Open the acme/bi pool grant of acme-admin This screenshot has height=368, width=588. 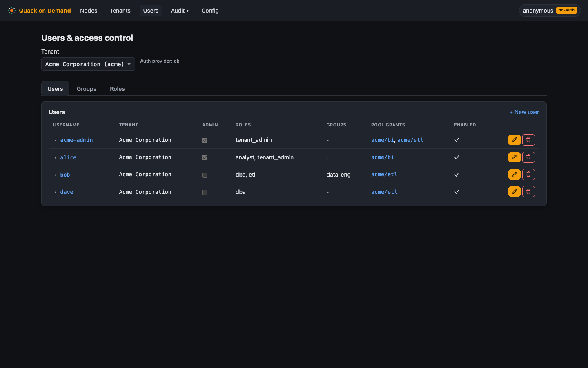(x=383, y=140)
